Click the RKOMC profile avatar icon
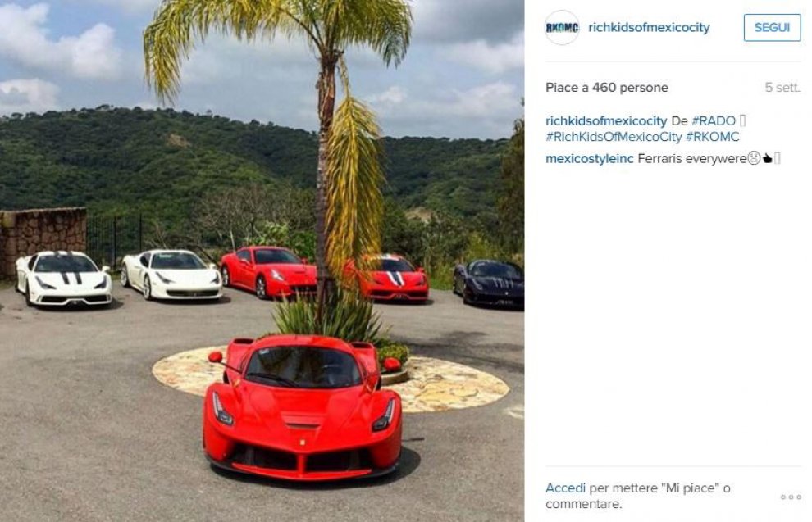The image size is (812, 522). point(562,27)
